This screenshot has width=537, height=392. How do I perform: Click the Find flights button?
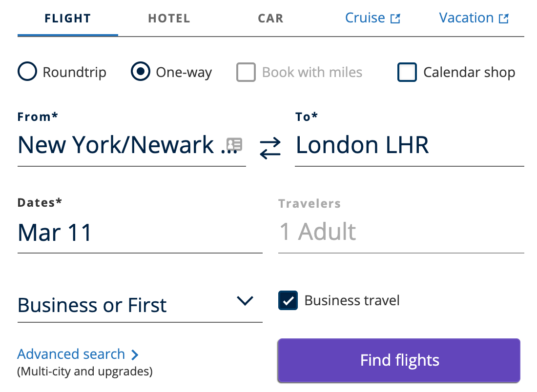(x=399, y=360)
